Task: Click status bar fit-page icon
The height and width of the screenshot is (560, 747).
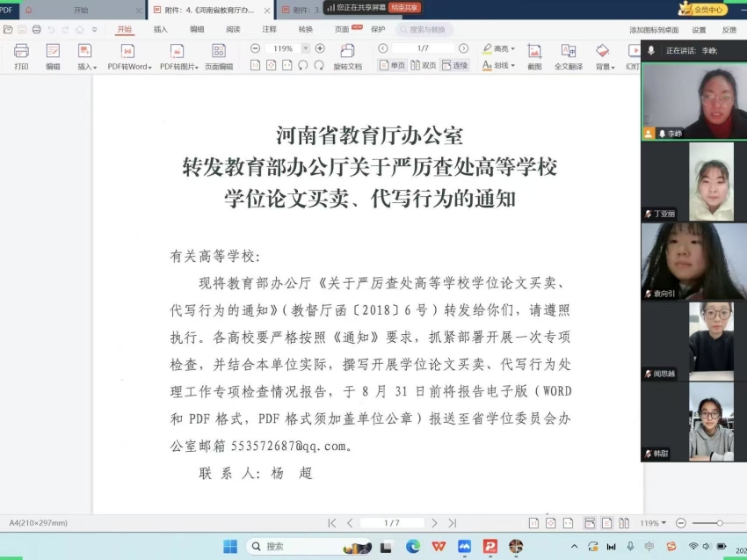Action: click(551, 523)
